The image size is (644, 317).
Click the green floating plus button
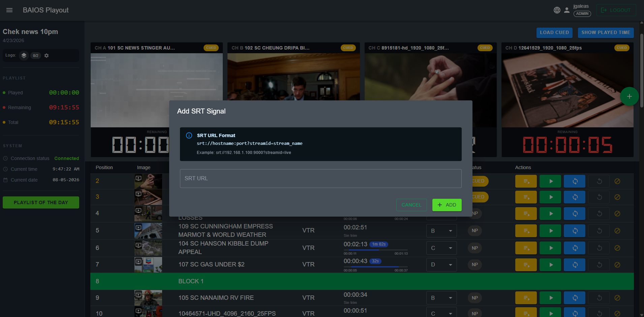point(629,96)
